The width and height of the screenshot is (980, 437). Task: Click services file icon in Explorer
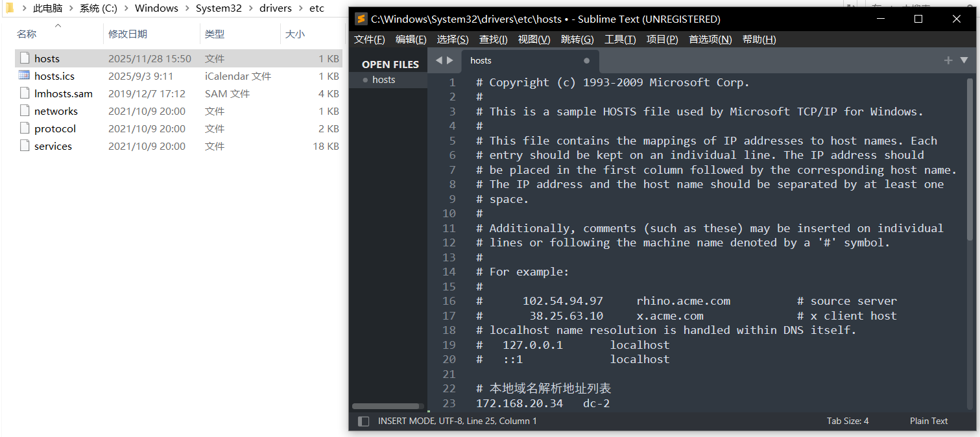click(25, 146)
